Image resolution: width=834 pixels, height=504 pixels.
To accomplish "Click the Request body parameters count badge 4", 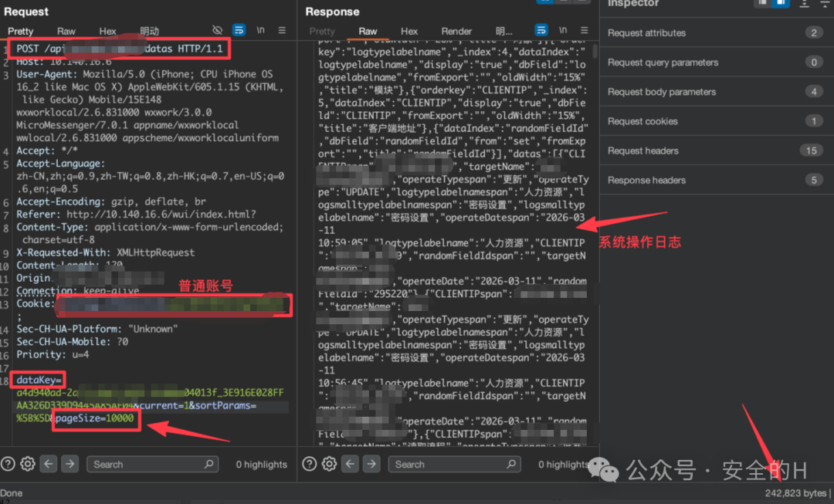I will (x=813, y=92).
